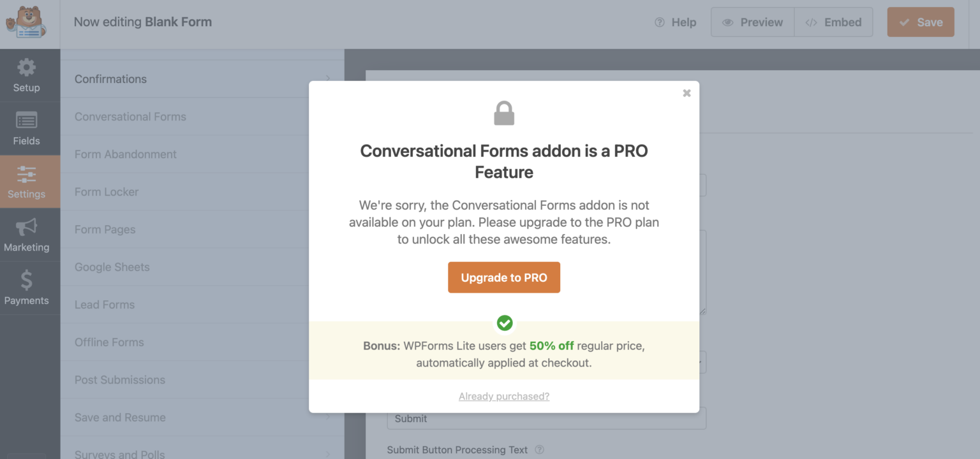Click the lock icon in the modal
This screenshot has width=980, height=459.
[503, 112]
